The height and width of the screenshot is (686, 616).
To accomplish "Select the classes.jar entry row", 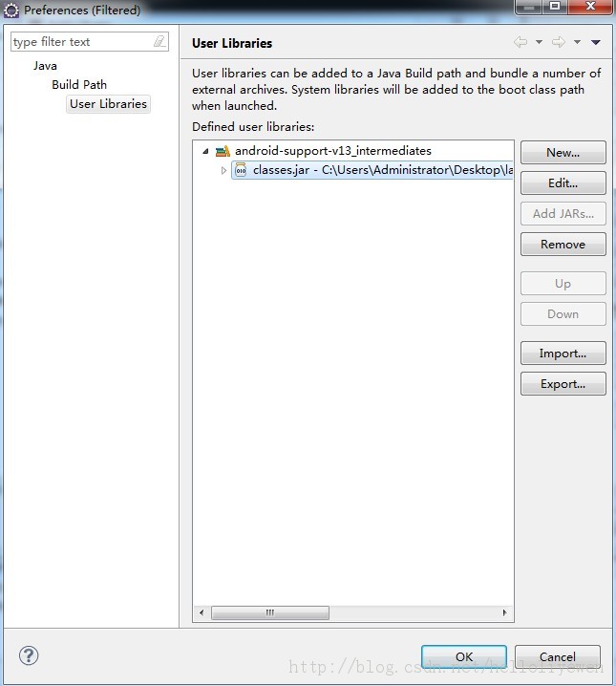I will [372, 170].
